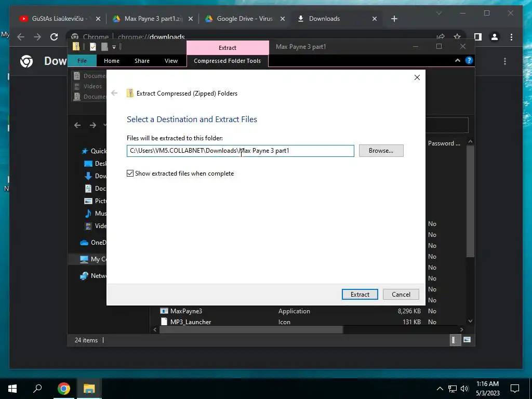
Task: Select the MaxPayne3 application file
Action: click(186, 311)
